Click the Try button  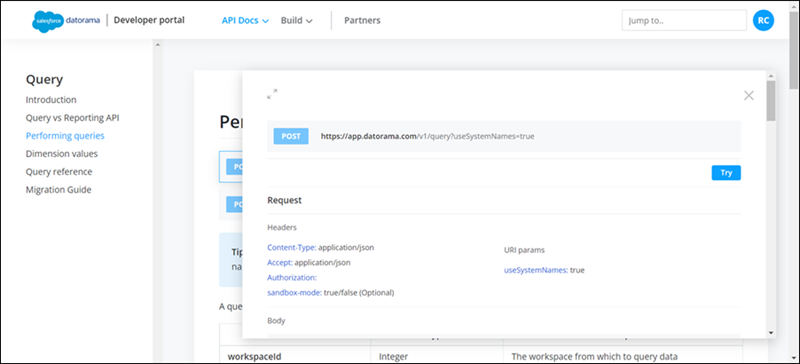coord(726,173)
